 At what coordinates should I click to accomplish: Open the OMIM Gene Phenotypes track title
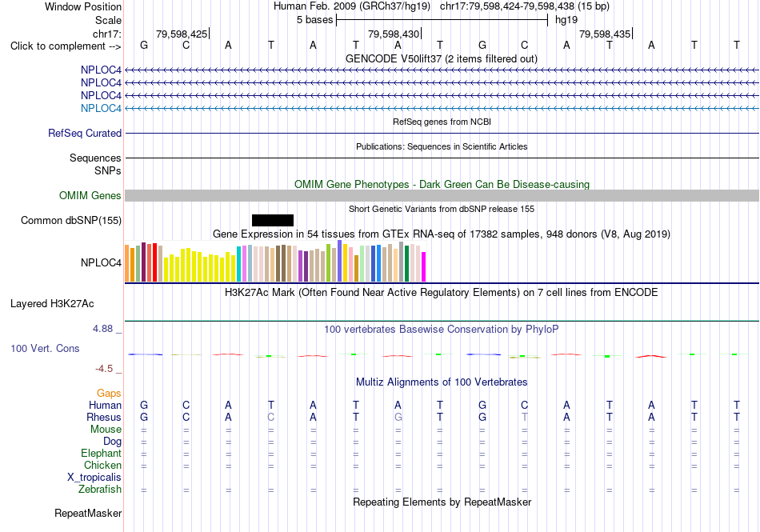coord(442,184)
